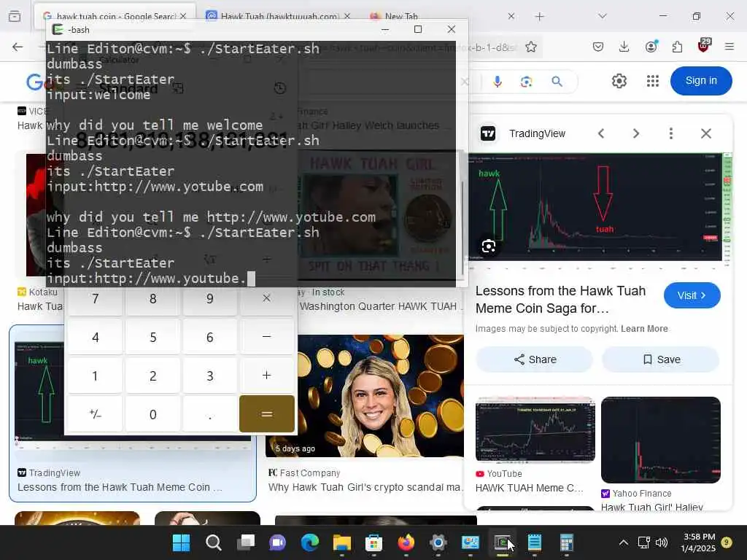Click calculator decimal point button

tap(209, 414)
